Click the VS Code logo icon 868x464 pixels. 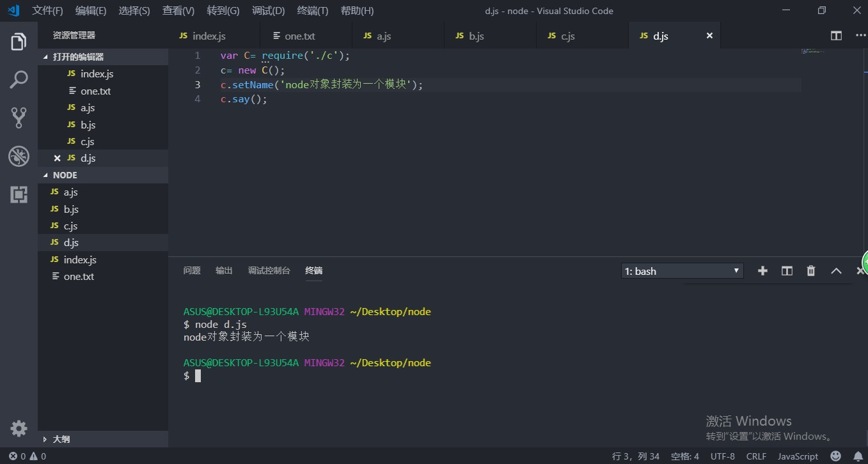[13, 10]
